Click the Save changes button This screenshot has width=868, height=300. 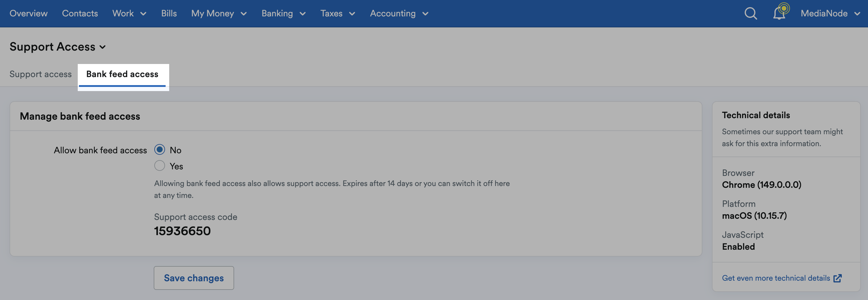click(194, 278)
